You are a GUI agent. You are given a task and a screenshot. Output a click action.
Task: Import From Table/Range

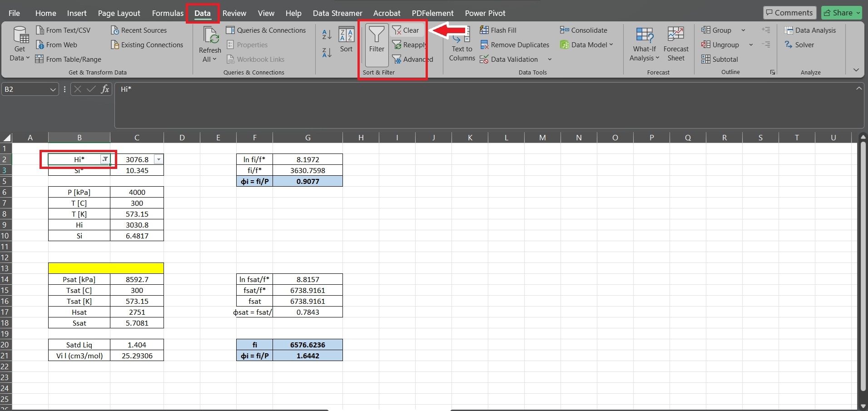(x=68, y=59)
